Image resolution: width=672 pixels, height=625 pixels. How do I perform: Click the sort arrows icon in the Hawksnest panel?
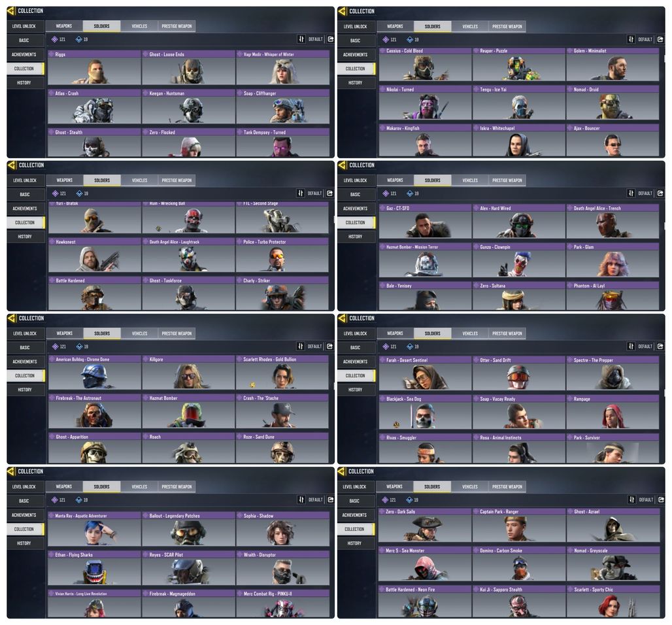tap(301, 194)
